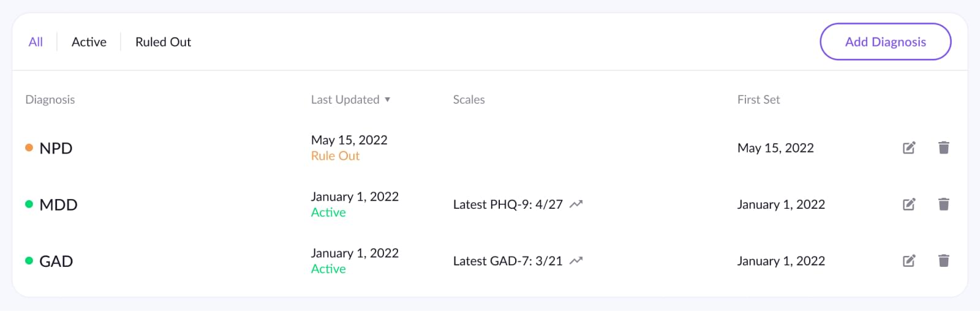Edit the NPD diagnosis entry
Screen dimensions: 980x311
pos(909,148)
